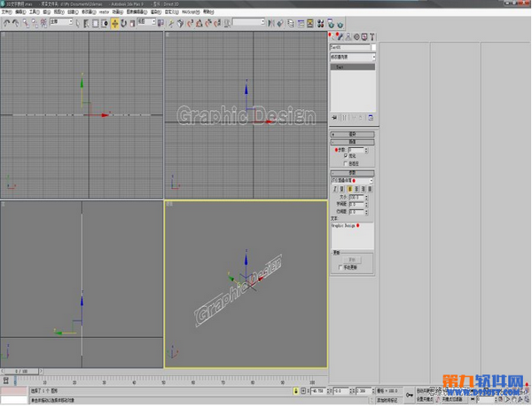532x408 pixels.
Task: Click the Graphic Design text box
Action: pos(353,236)
